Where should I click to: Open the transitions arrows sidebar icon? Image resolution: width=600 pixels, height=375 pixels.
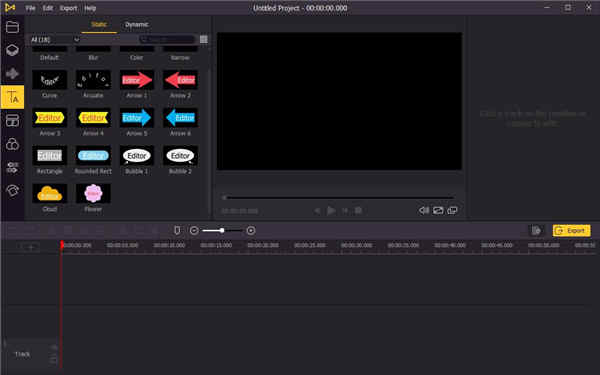(x=12, y=168)
